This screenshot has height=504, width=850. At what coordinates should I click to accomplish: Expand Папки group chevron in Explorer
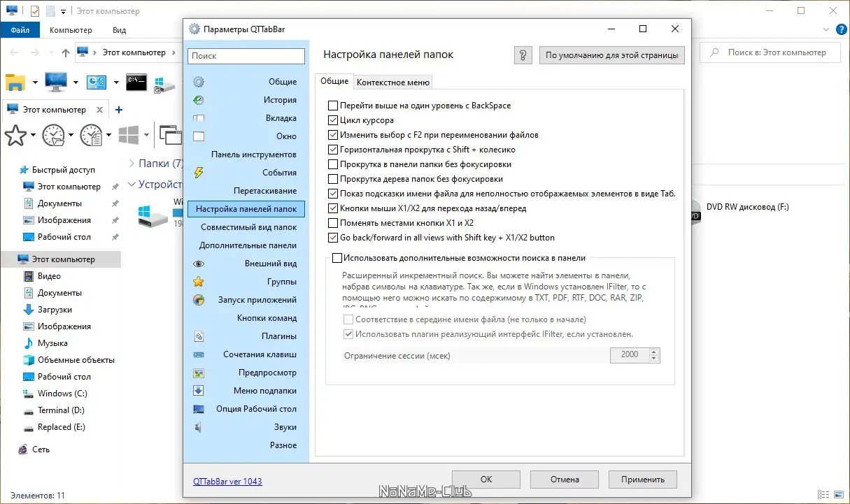132,163
